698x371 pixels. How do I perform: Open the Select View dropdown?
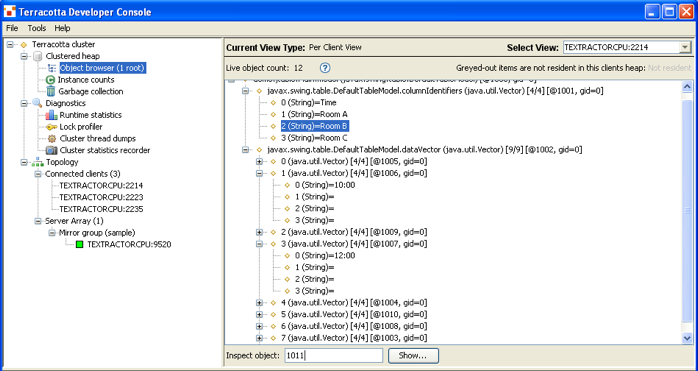coord(685,47)
